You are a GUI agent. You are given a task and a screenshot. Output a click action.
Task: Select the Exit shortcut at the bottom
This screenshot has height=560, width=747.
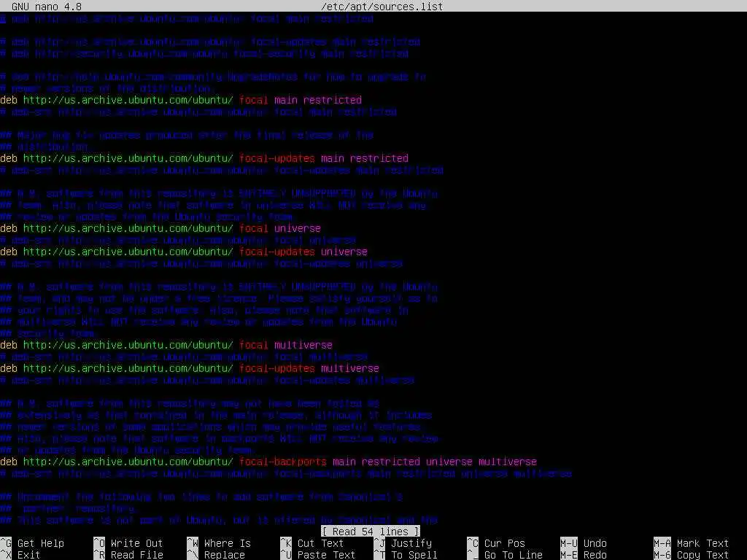pyautogui.click(x=28, y=555)
